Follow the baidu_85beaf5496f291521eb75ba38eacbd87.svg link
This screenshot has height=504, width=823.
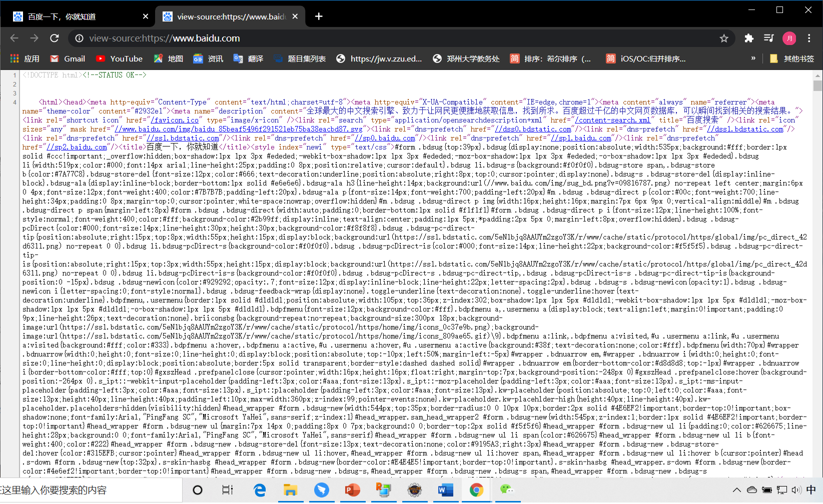pyautogui.click(x=238, y=129)
